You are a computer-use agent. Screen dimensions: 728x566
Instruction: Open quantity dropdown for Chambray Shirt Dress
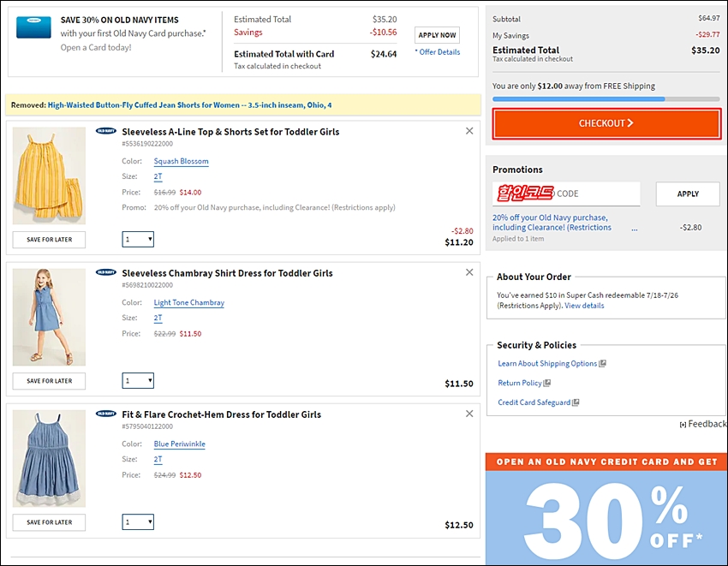tap(138, 381)
